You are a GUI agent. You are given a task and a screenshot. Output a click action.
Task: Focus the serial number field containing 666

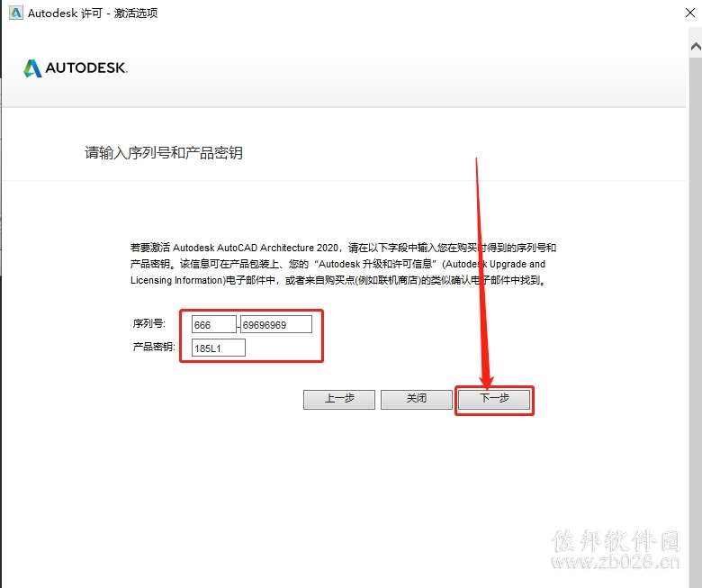213,325
